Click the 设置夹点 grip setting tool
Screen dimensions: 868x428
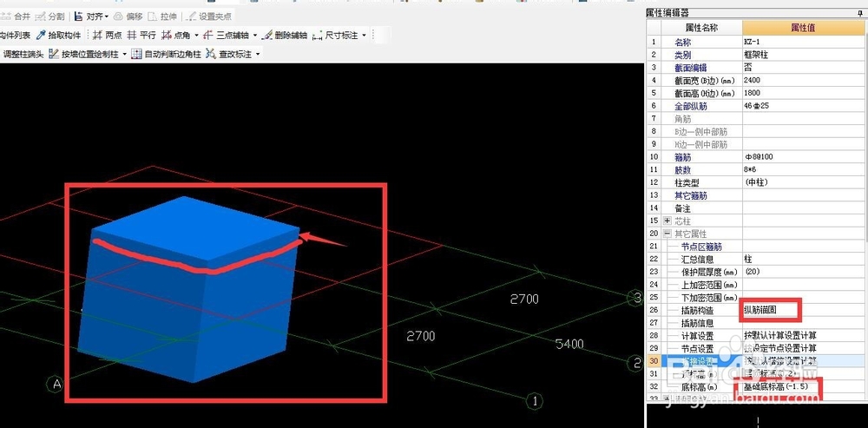[x=209, y=16]
